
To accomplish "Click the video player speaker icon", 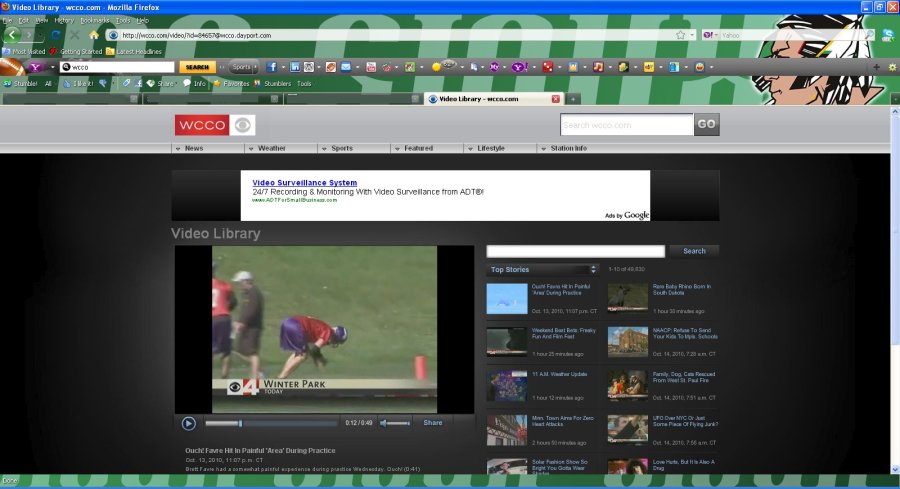I will pos(384,423).
